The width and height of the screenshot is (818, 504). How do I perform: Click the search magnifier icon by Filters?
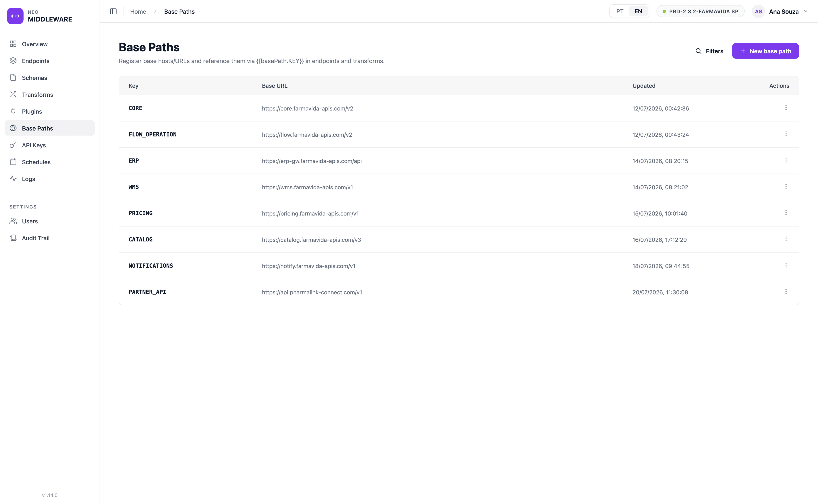point(698,51)
